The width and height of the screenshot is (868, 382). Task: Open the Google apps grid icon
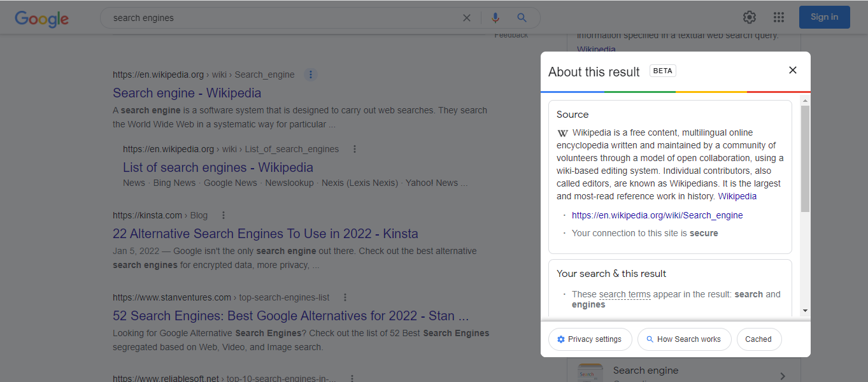click(x=779, y=17)
